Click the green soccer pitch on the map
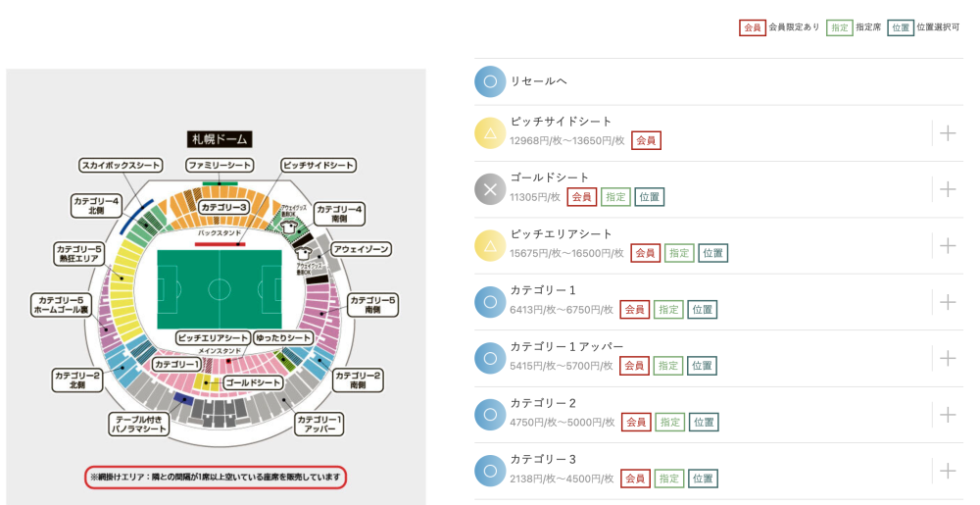This screenshot has width=980, height=505. tap(219, 289)
